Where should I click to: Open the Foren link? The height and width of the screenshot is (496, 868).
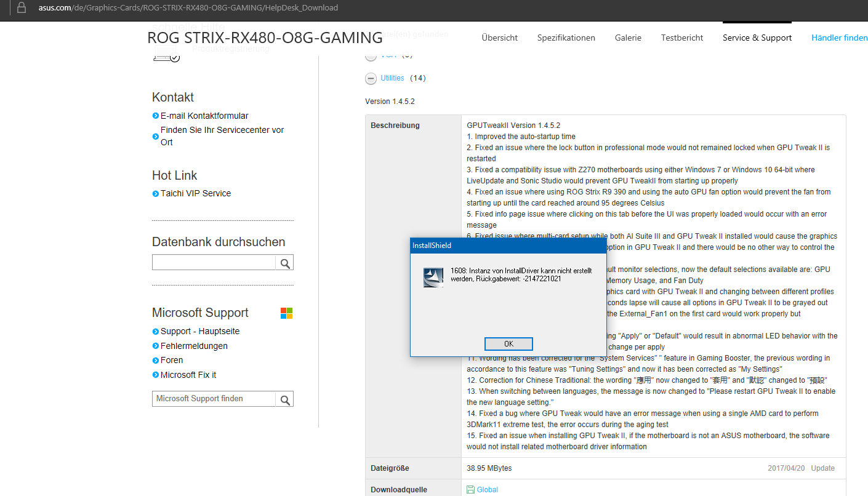point(172,360)
